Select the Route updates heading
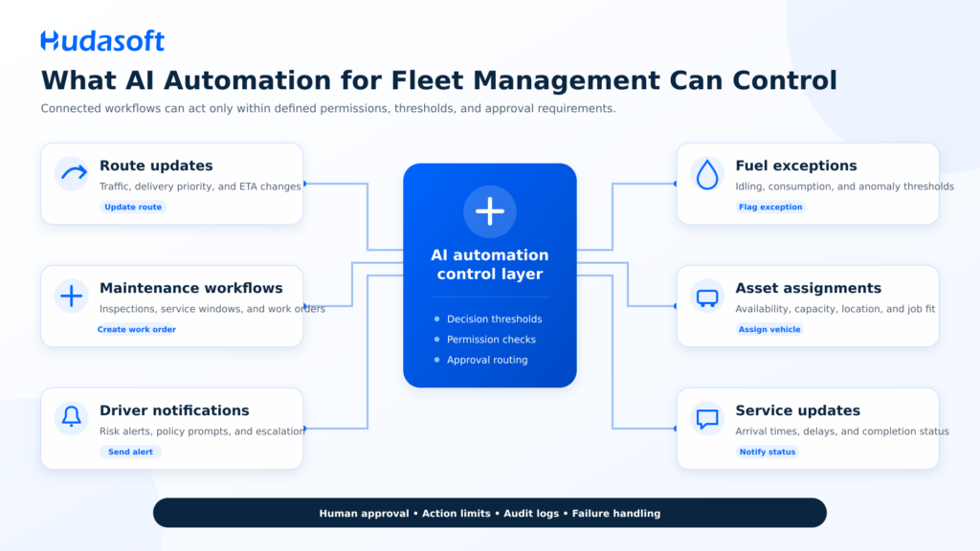Screen dimensions: 980x551 (156, 165)
